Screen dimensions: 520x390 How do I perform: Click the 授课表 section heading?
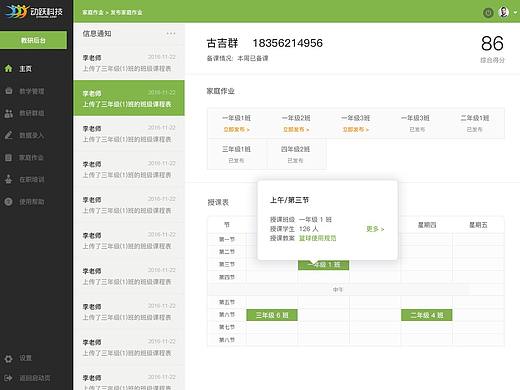coord(218,202)
